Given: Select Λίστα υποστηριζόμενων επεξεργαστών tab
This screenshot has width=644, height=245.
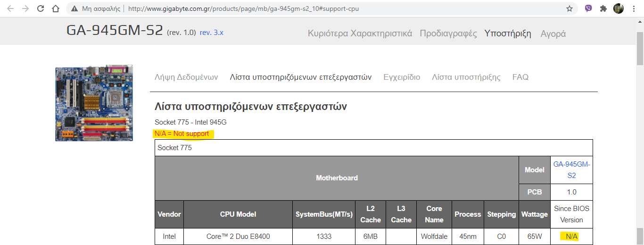Looking at the screenshot, I should [x=301, y=77].
